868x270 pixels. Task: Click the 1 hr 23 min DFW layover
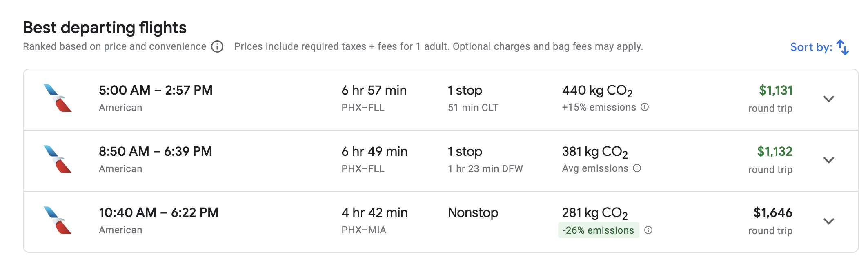pyautogui.click(x=485, y=169)
